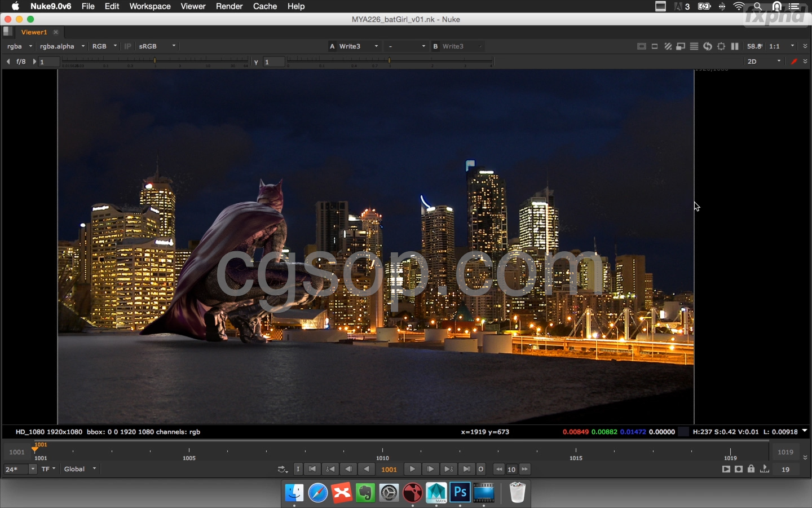Toggle the timeline lock icon
The width and height of the screenshot is (812, 508).
pos(751,469)
